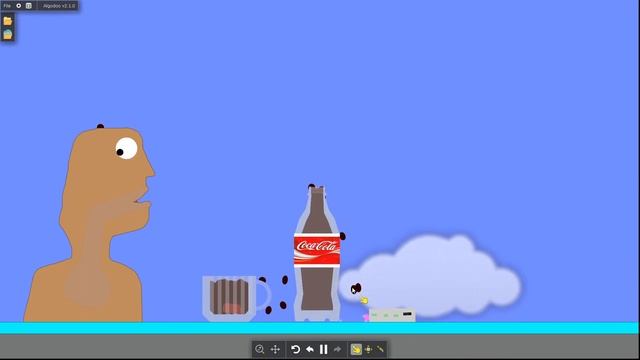The width and height of the screenshot is (640, 360).
Task: Select the Zoom tool
Action: tap(260, 349)
